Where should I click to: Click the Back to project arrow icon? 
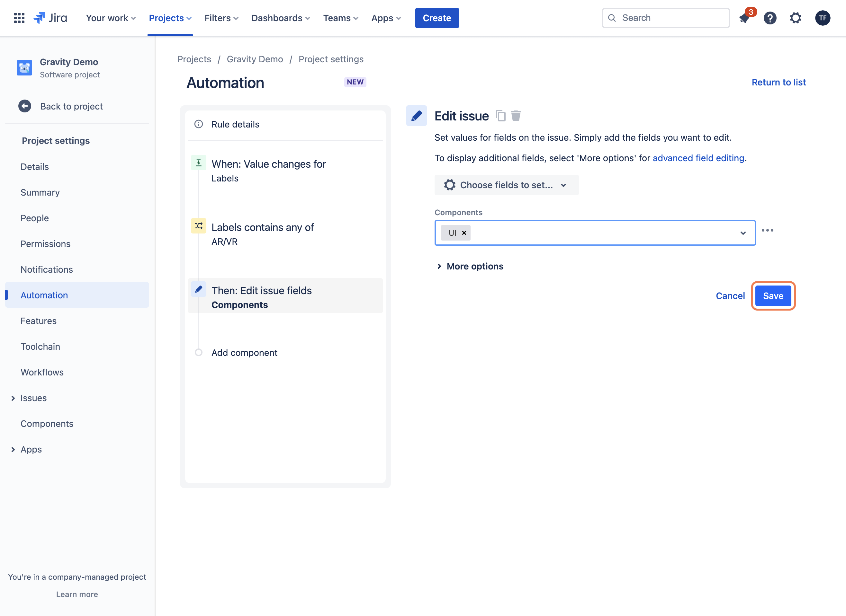[25, 106]
